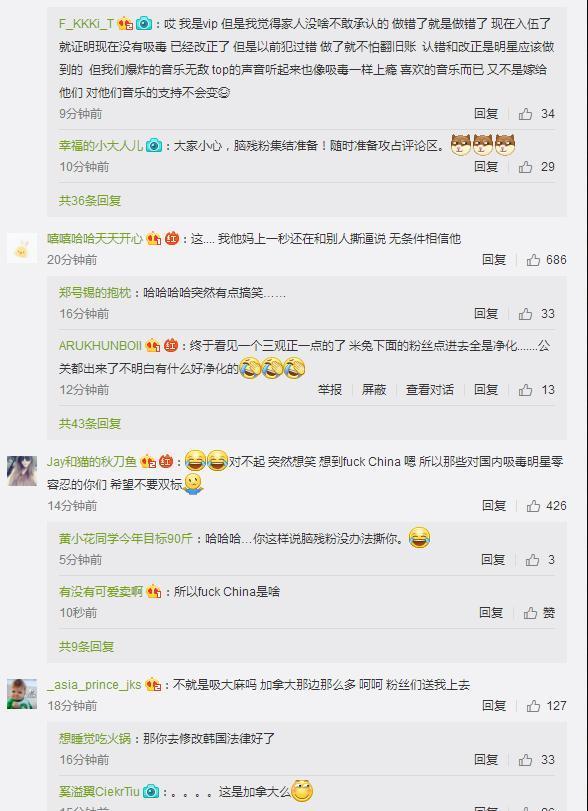
Task: Expand the 共43条回复 thread
Action: [90, 424]
